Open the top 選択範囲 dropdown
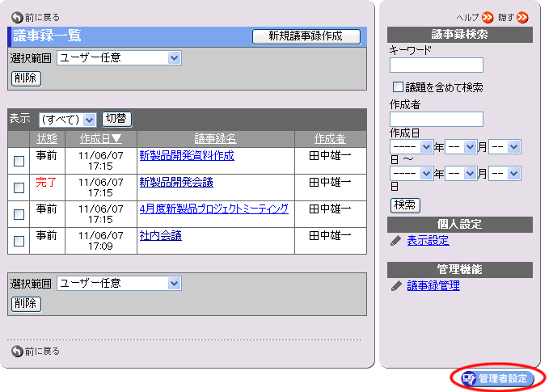553x392 pixels. coord(119,58)
